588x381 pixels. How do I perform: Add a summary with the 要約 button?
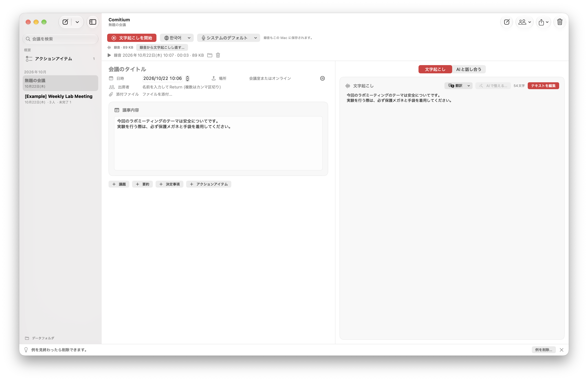click(x=142, y=184)
